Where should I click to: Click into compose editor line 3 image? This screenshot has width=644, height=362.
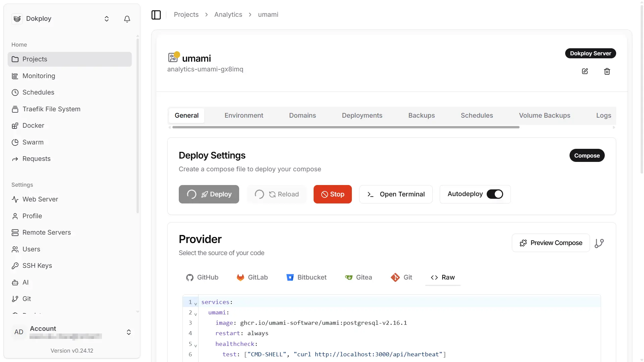311,323
